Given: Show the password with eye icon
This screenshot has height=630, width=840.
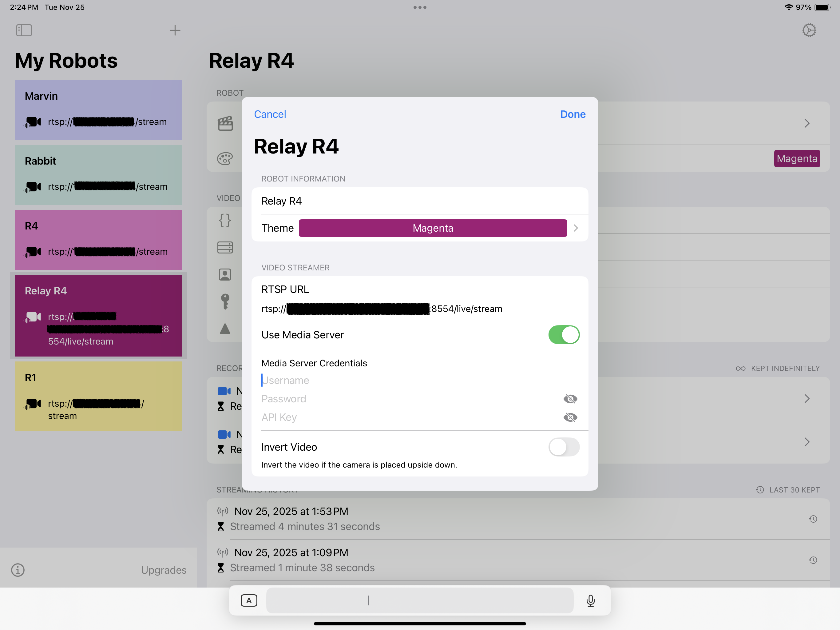Looking at the screenshot, I should click(570, 399).
